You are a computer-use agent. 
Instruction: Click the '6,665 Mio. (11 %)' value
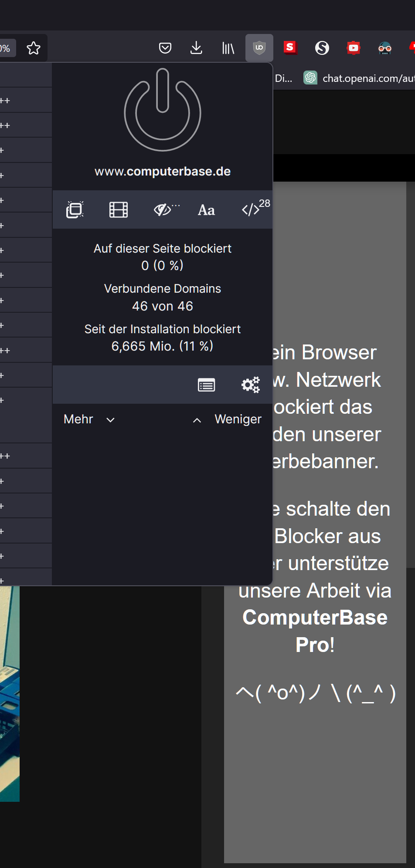(x=163, y=346)
